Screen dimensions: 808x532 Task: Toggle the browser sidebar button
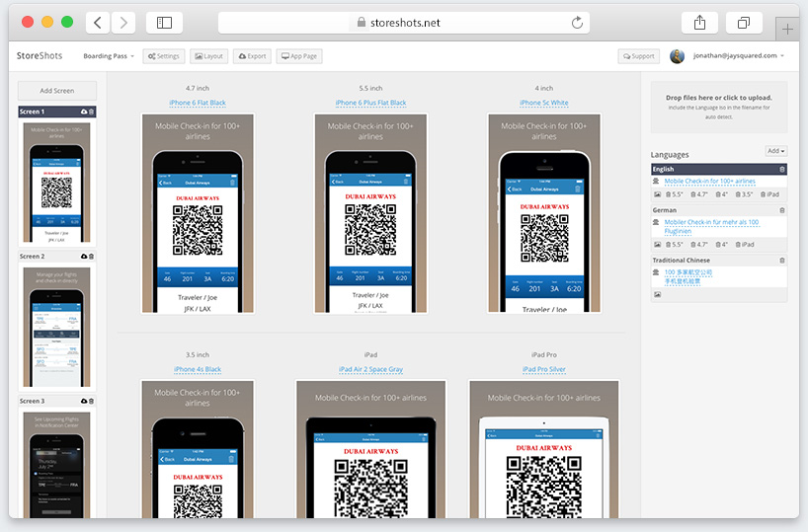point(164,22)
